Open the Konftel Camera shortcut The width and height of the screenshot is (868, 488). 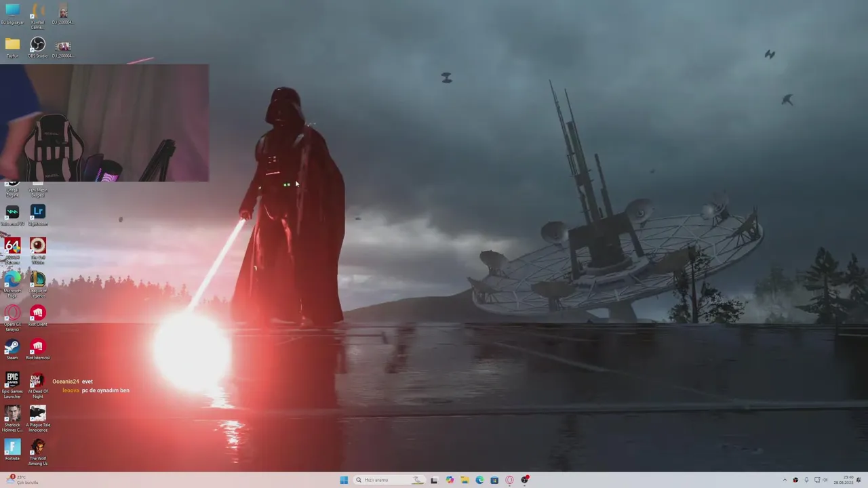37,16
